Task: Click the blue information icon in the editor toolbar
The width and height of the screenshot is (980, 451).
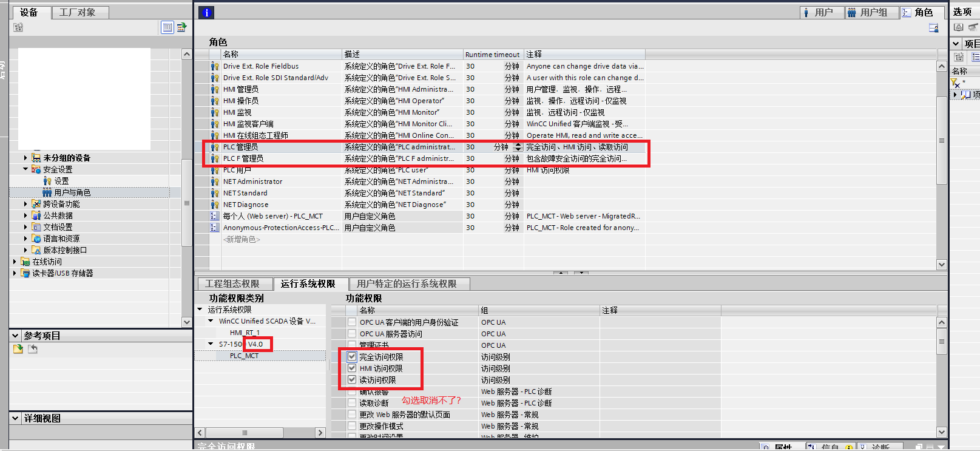Action: 206,13
